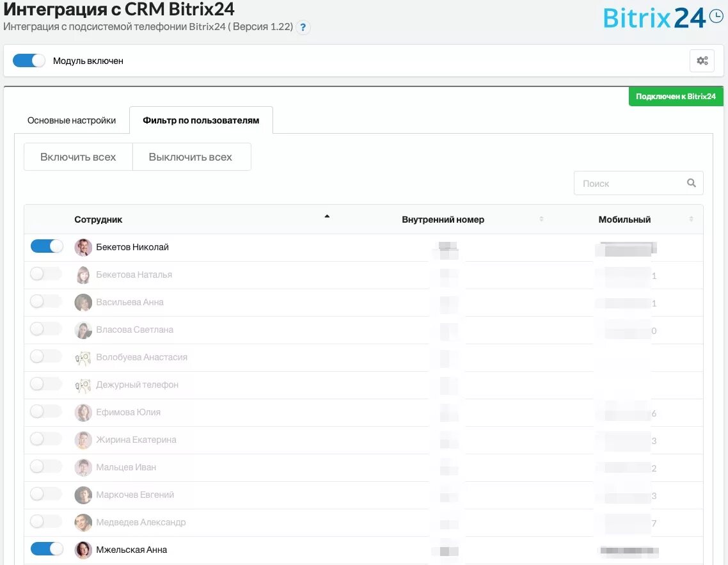Click the Подключен к Bitrix24 badge
The width and height of the screenshot is (728, 565).
pos(676,96)
